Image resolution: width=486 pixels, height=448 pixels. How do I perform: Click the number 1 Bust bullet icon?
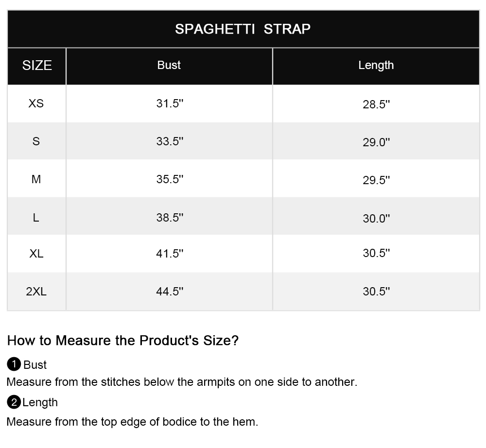pos(14,364)
